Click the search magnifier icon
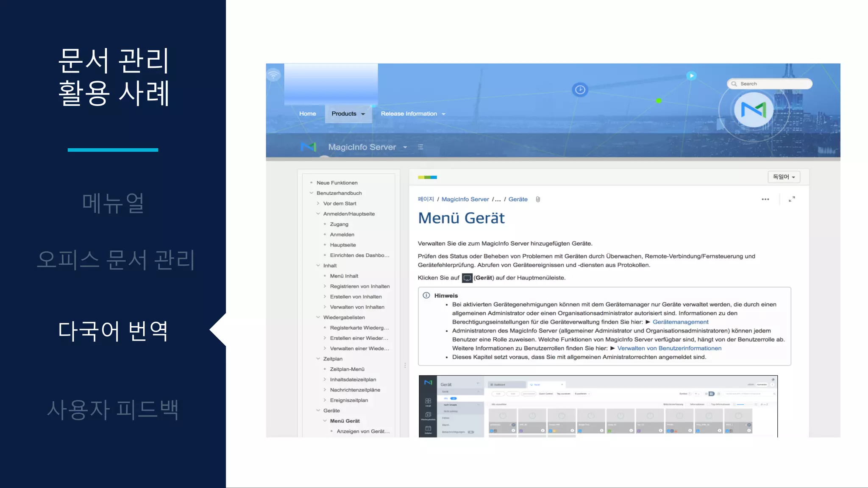 [734, 84]
